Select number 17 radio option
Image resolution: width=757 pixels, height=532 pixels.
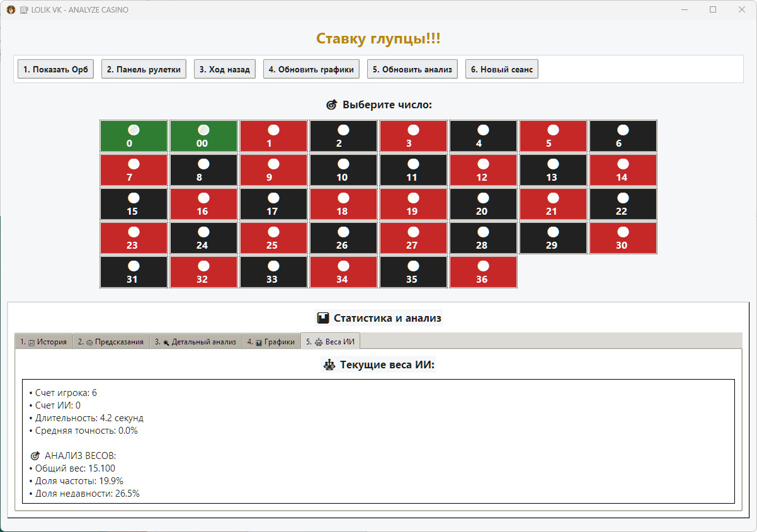(x=273, y=204)
